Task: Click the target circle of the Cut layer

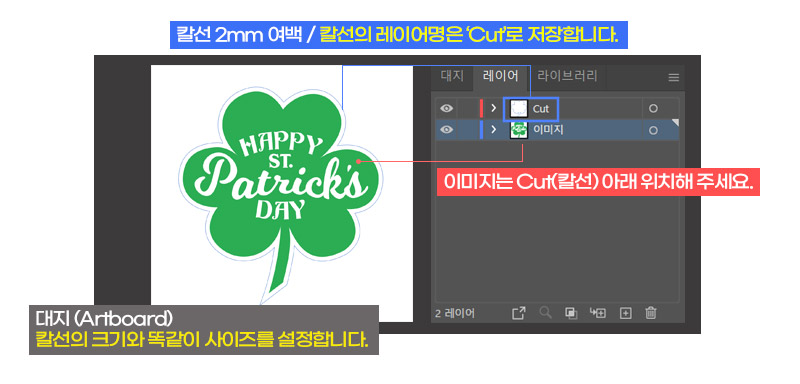Action: pos(653,109)
